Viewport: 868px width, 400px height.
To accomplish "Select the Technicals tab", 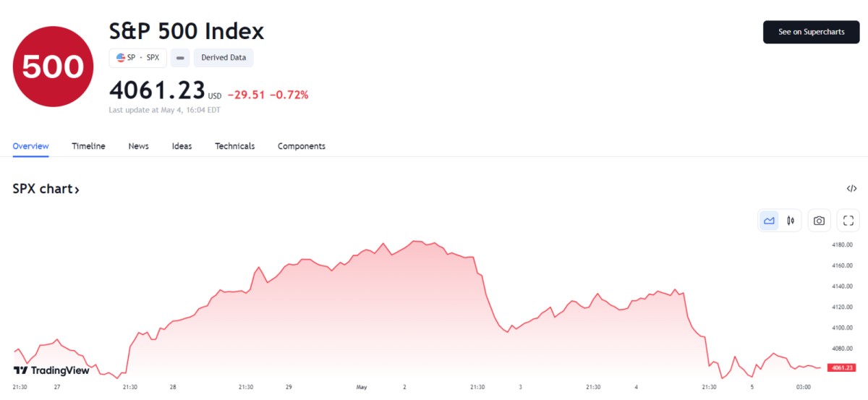I will pyautogui.click(x=234, y=146).
